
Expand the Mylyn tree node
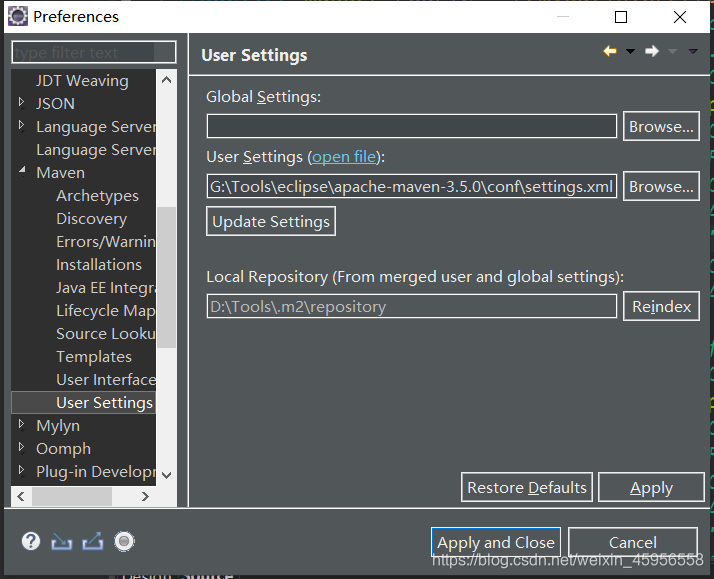pos(21,425)
